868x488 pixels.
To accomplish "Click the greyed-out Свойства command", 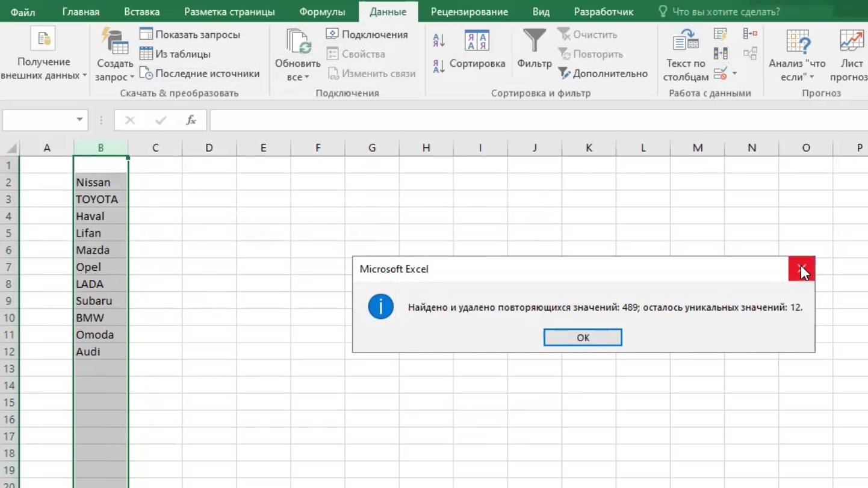I will (x=356, y=54).
